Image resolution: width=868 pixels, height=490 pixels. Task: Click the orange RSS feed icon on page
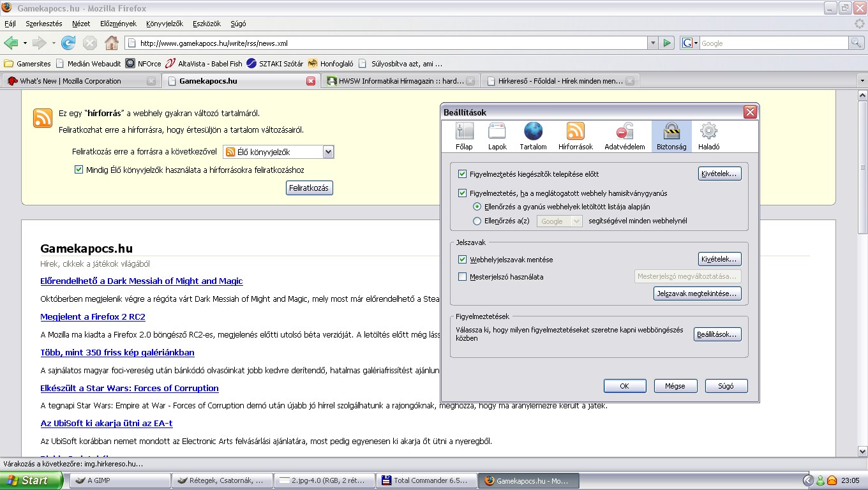click(x=43, y=118)
